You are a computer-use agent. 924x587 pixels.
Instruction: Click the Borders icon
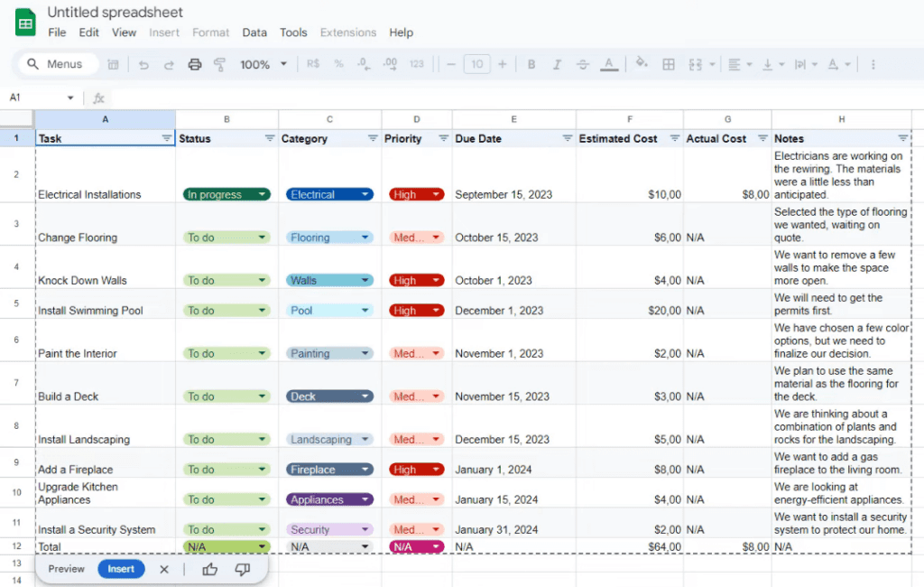[669, 64]
